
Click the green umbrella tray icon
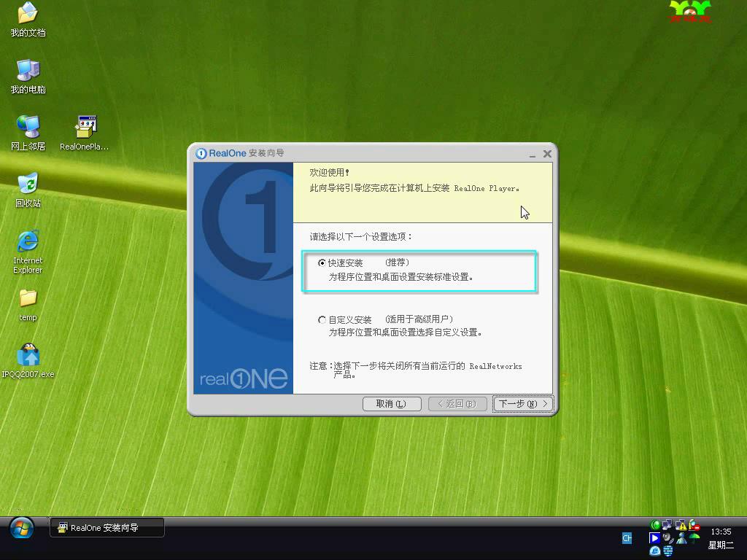click(694, 537)
